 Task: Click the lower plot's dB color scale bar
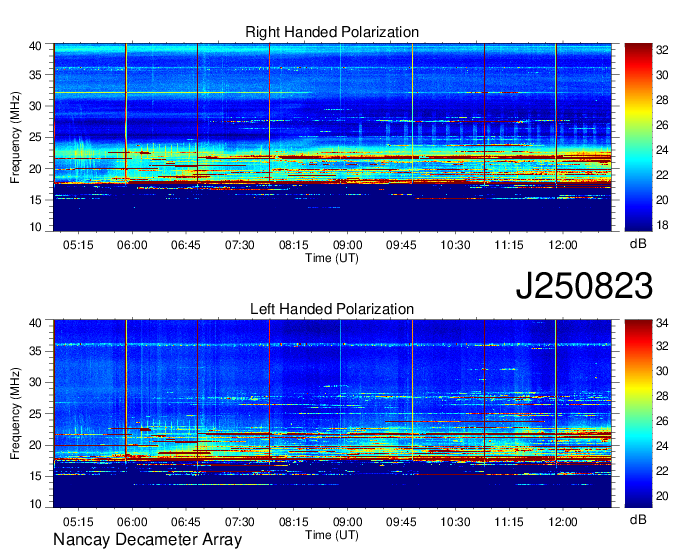tap(638, 414)
